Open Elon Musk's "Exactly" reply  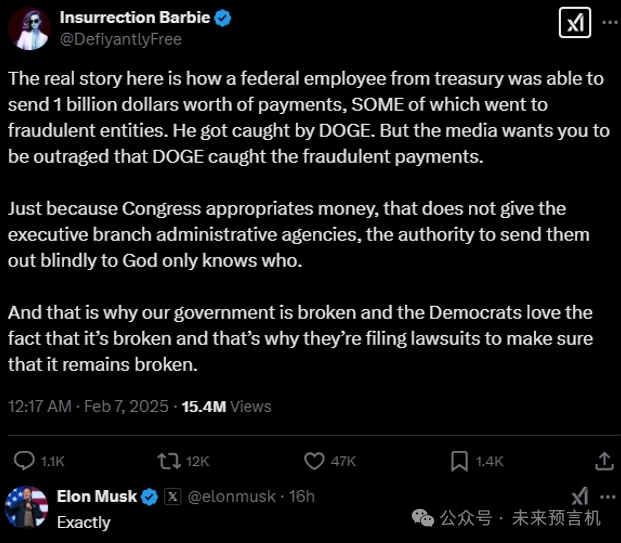pos(84,521)
